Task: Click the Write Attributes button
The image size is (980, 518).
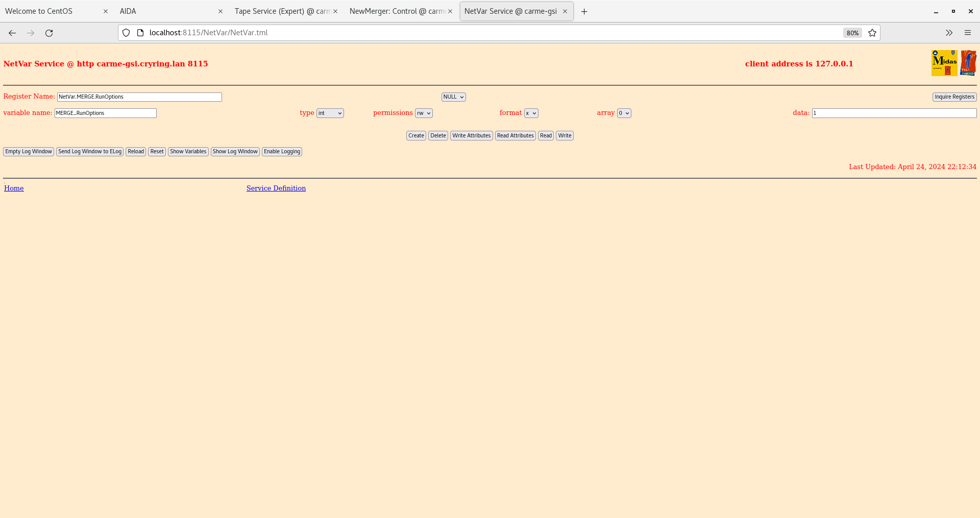Action: 472,136
